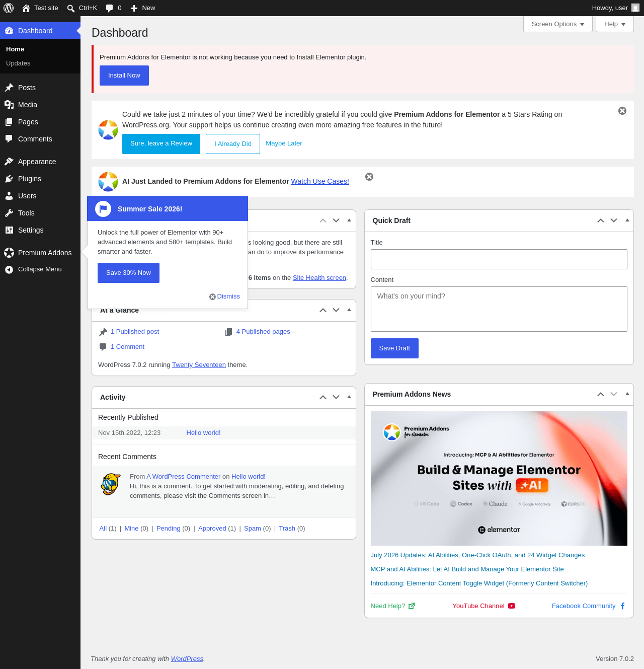Click the I Already Did button
This screenshot has height=669, width=644.
tap(233, 144)
